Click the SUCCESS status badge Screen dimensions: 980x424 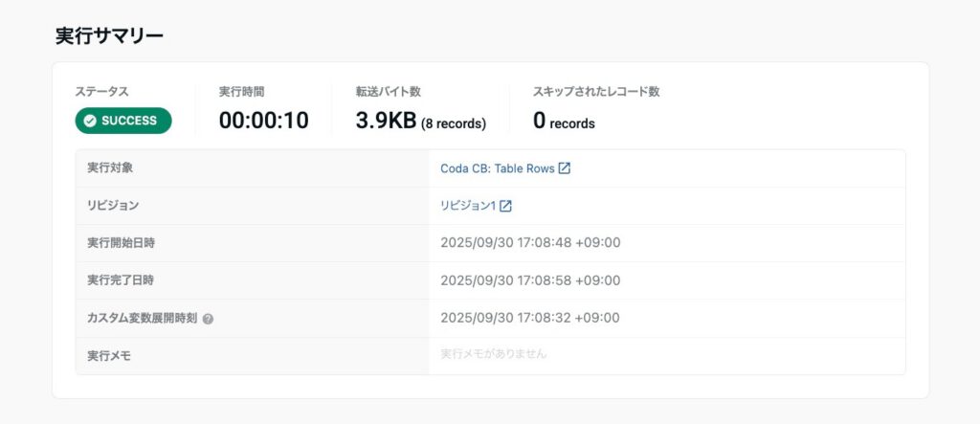pos(123,121)
